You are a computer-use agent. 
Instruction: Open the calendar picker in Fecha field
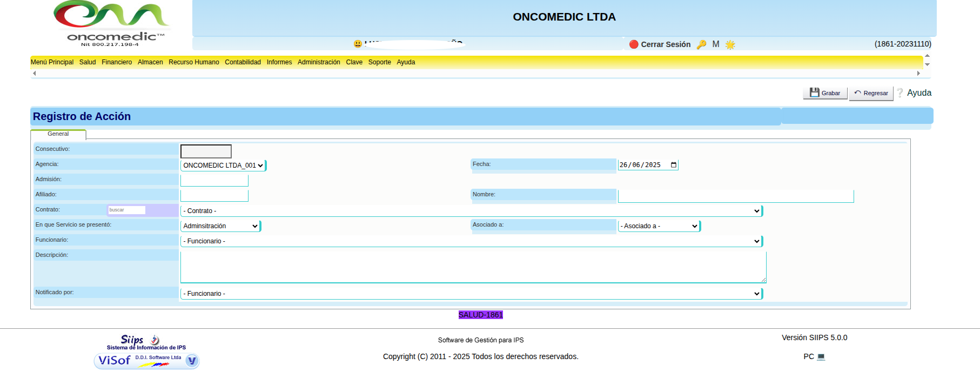tap(673, 165)
